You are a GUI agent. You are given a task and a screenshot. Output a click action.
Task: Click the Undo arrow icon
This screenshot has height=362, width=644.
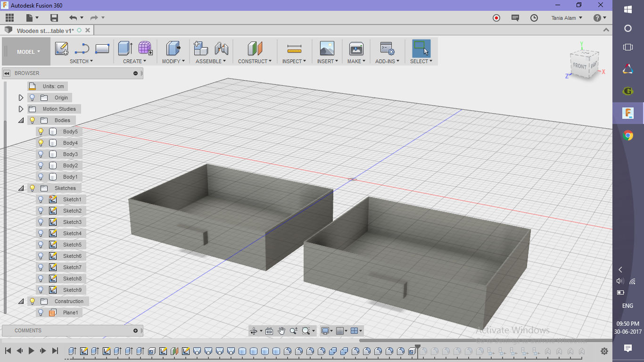pyautogui.click(x=73, y=18)
